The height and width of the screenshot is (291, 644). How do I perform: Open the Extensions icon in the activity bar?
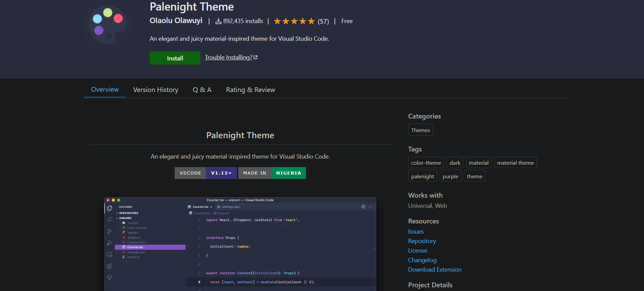tap(109, 266)
